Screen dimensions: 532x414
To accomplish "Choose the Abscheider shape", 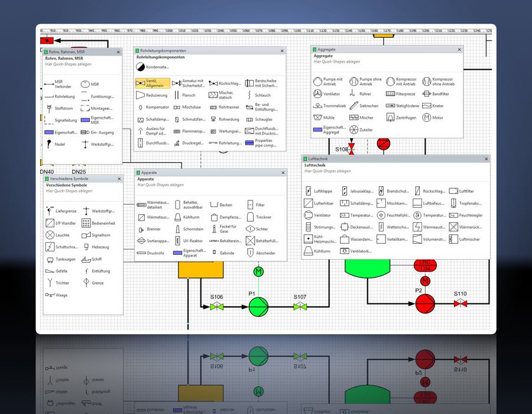I will [x=261, y=253].
